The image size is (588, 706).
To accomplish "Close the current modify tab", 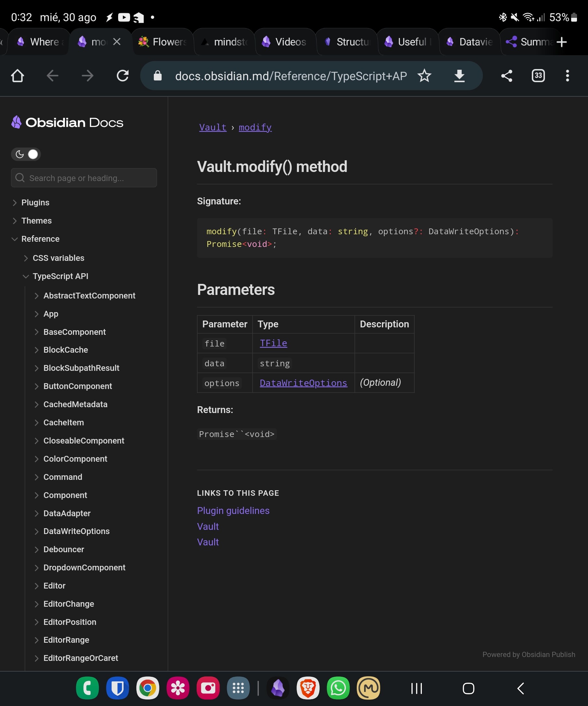I will pos(116,42).
